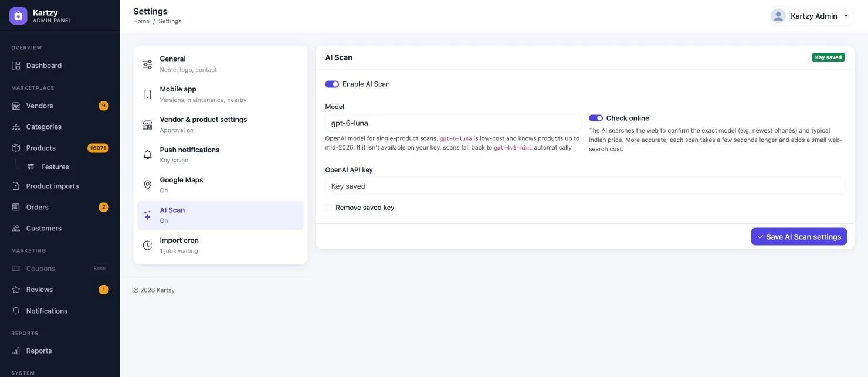Click the Kartzy shopping bag logo
The width and height of the screenshot is (868, 377).
18,16
